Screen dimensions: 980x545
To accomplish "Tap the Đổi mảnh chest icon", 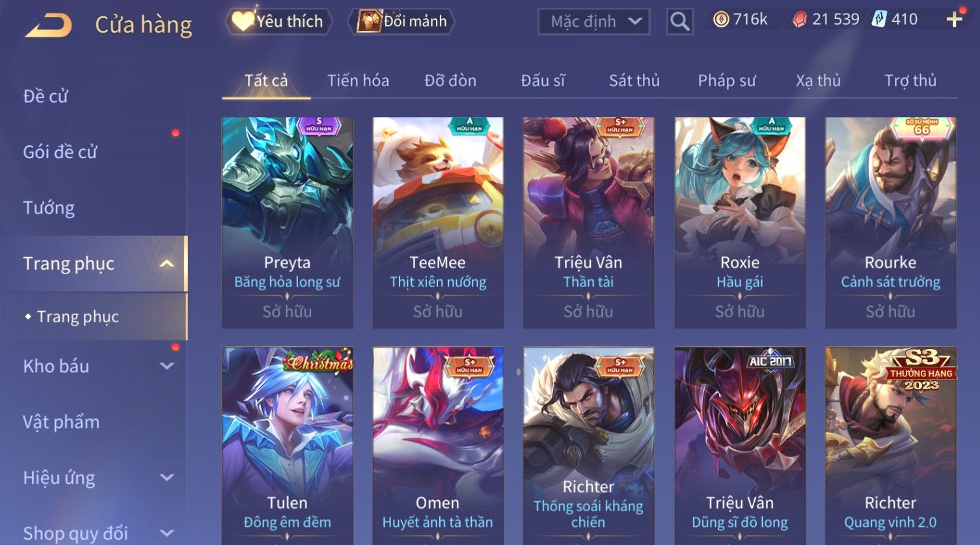I will 369,21.
